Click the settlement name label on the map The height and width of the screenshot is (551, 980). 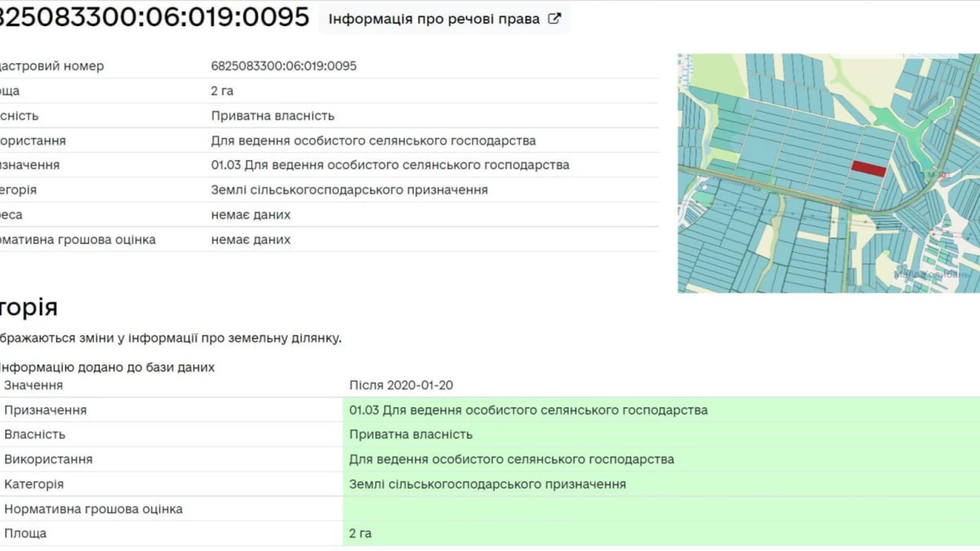(932, 274)
